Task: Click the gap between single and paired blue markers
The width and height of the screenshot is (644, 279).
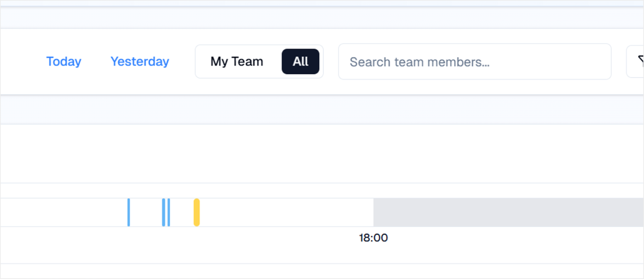Action: pos(146,212)
